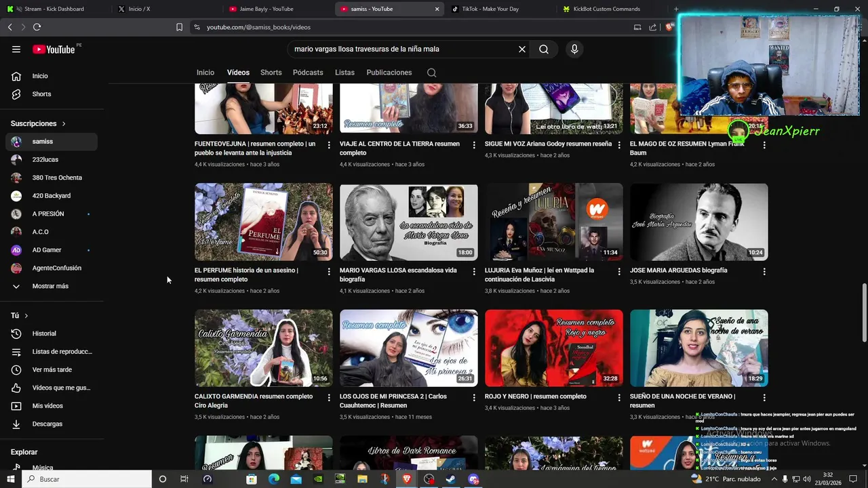Image resolution: width=868 pixels, height=488 pixels.
Task: Open Jose Maria Arguedas biografía thumbnail
Action: [699, 222]
